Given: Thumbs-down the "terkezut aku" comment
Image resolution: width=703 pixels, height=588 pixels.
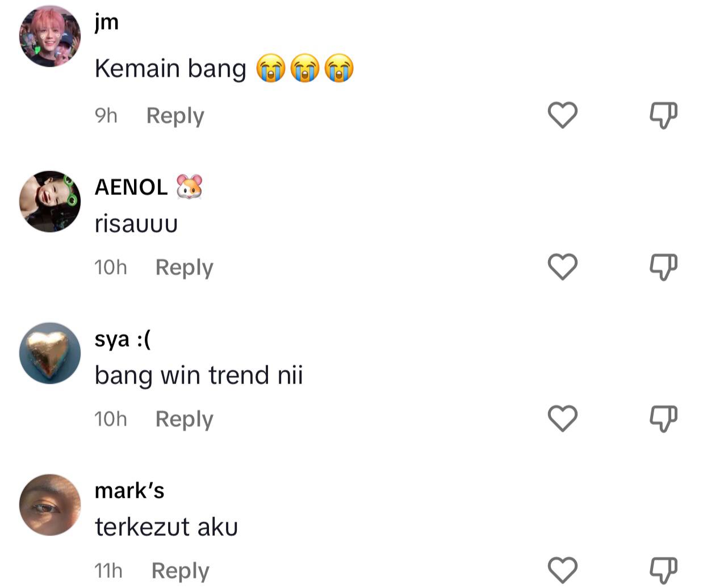Looking at the screenshot, I should [663, 570].
